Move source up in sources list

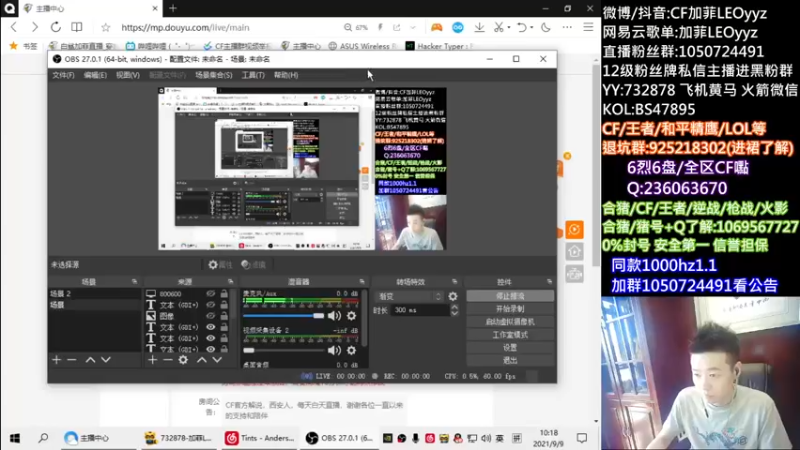point(202,360)
